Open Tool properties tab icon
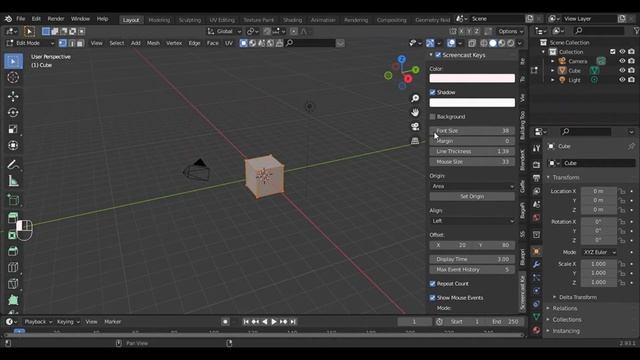The image size is (640, 360). click(x=536, y=148)
